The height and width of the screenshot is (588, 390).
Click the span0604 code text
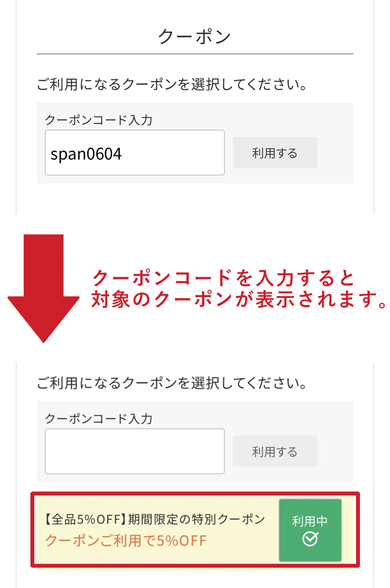pos(86,154)
